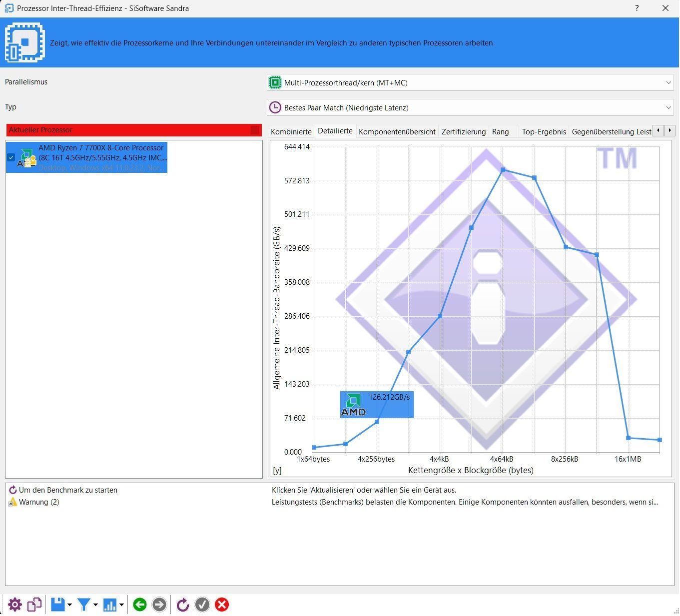Switch to the Rang tab
The height and width of the screenshot is (616, 680).
(501, 132)
